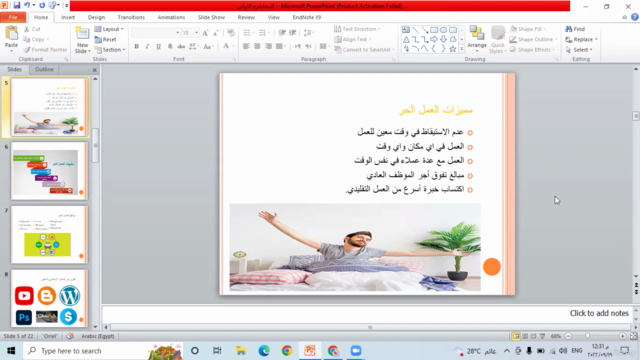Screen dimensions: 640x360
Task: Click the notes field to add notes
Action: click(367, 313)
